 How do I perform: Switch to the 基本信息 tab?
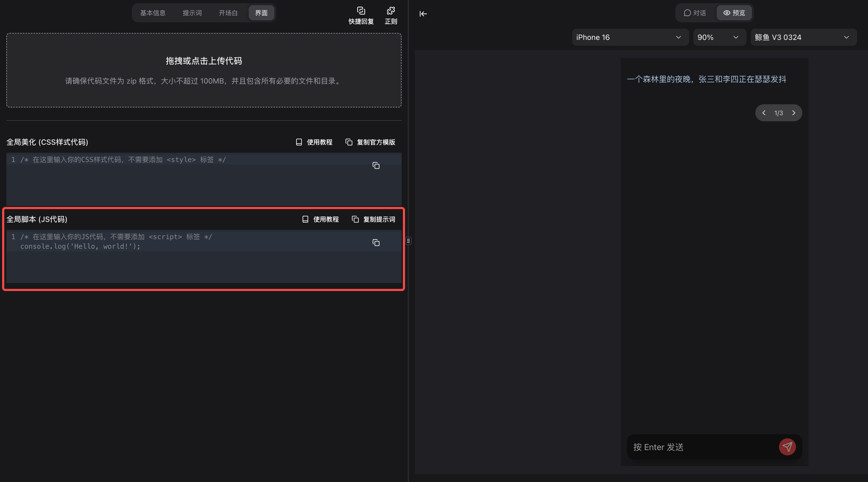click(x=153, y=13)
